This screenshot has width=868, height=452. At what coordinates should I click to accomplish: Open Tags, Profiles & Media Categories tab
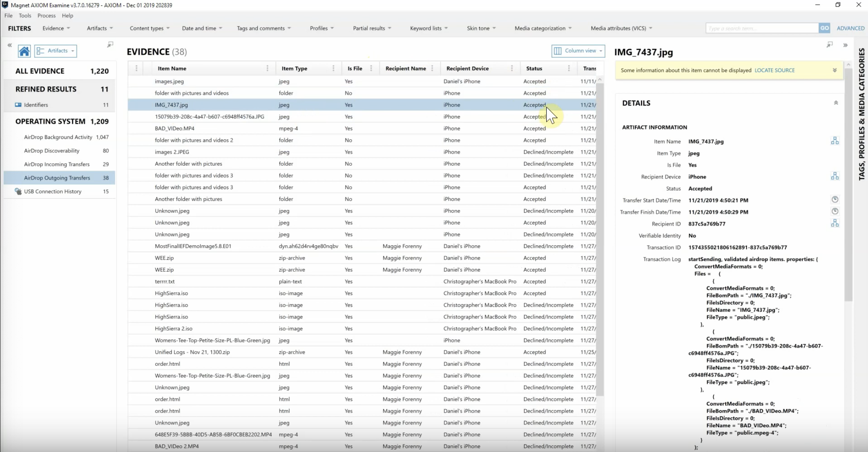point(861,114)
